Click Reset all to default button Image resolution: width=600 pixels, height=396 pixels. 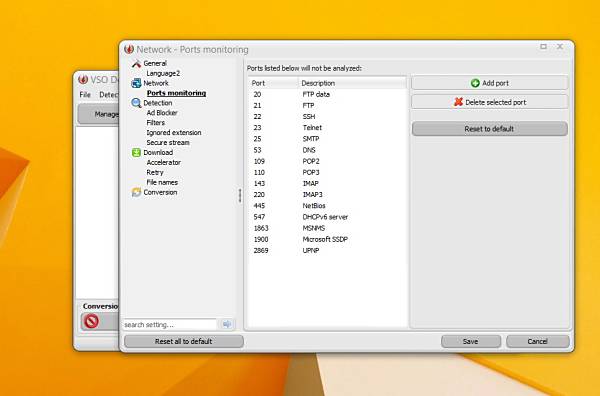tap(184, 341)
